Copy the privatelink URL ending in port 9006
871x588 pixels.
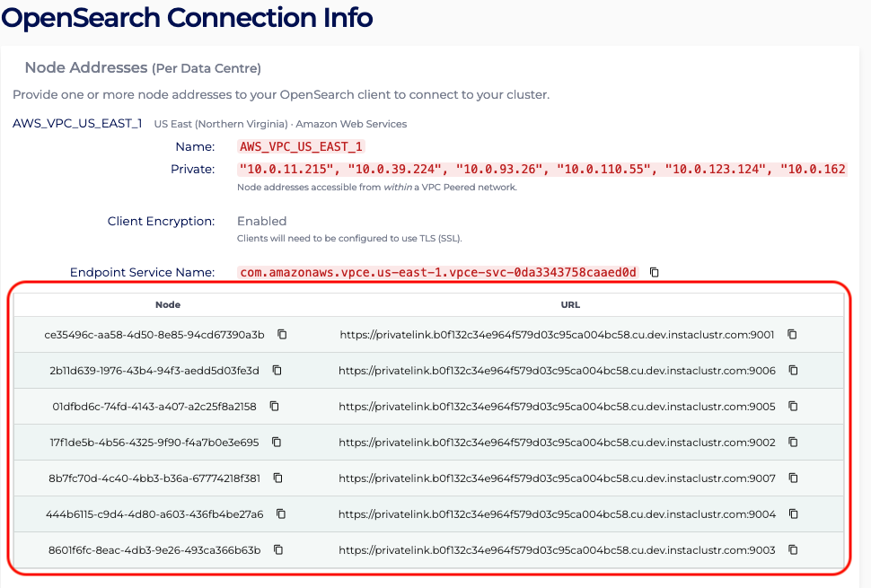pyautogui.click(x=793, y=370)
